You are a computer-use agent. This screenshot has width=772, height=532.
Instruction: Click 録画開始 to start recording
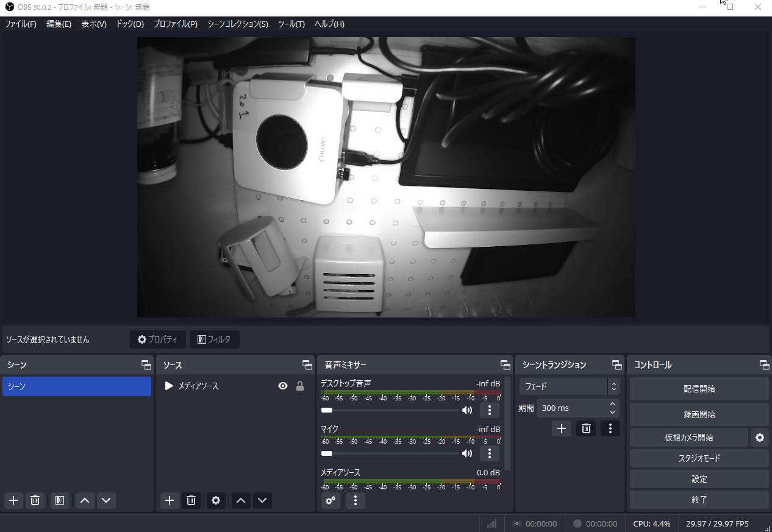click(x=699, y=414)
